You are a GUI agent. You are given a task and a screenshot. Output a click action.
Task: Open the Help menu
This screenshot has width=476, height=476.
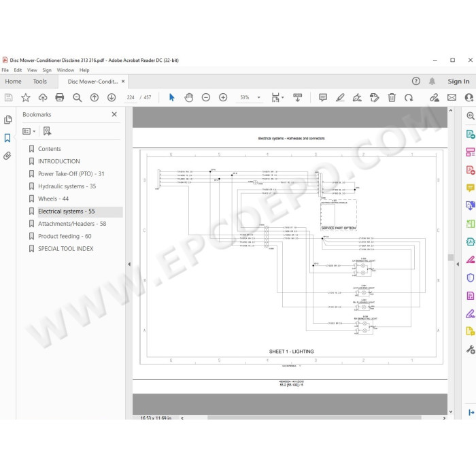(x=84, y=70)
